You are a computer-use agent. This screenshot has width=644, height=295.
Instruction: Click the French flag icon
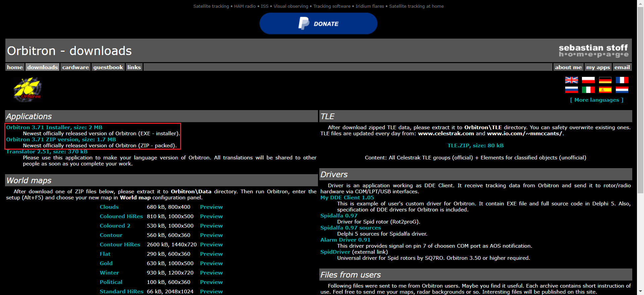[622, 80]
